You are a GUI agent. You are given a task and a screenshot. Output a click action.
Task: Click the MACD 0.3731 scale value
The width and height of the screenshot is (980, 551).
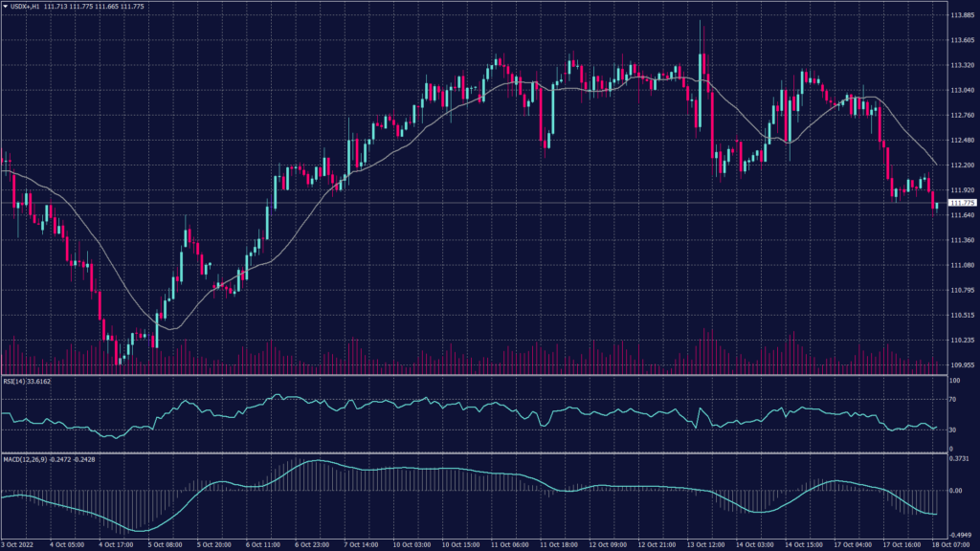959,458
